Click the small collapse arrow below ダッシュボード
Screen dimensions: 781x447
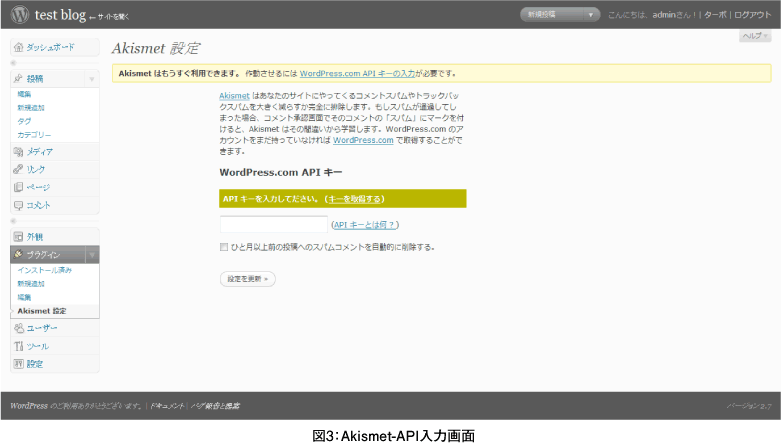pos(13,63)
